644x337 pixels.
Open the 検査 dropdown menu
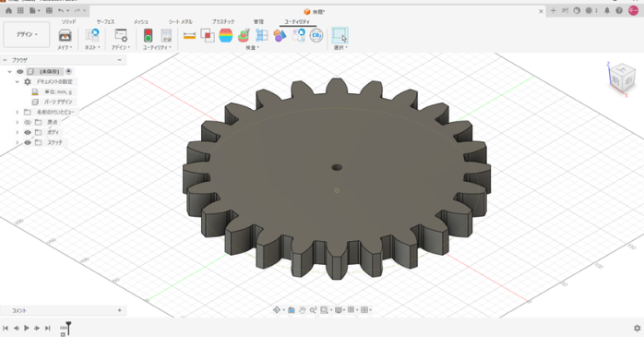click(253, 48)
